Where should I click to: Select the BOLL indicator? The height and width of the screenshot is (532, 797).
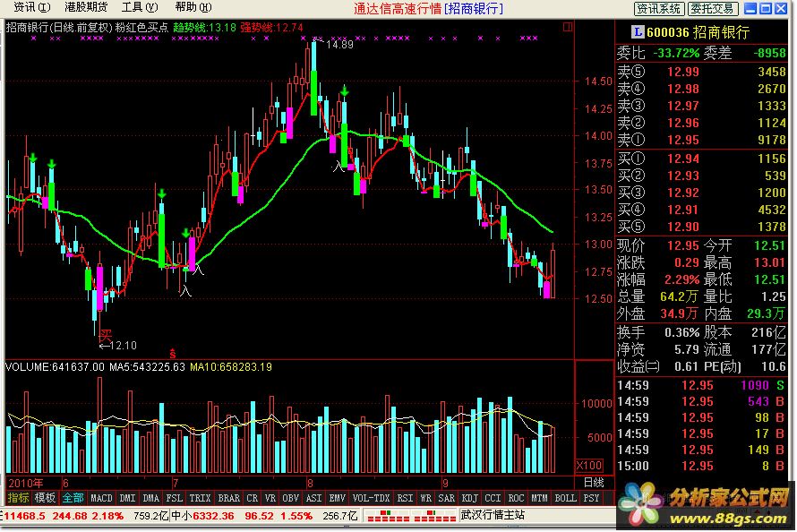point(565,499)
